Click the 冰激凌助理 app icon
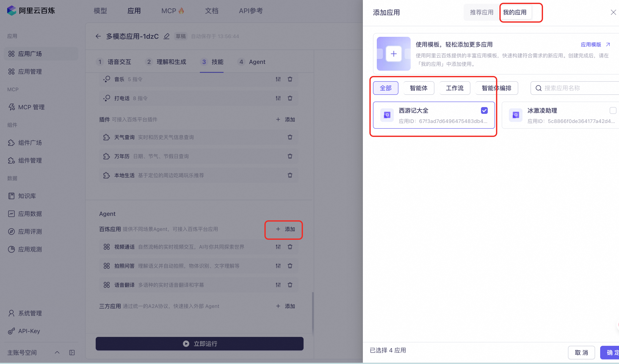The height and width of the screenshot is (364, 619). tap(516, 115)
